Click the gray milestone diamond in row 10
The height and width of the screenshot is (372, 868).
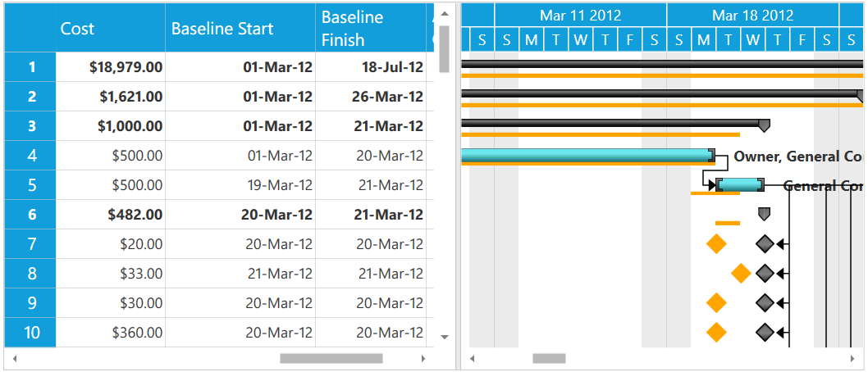tap(765, 333)
